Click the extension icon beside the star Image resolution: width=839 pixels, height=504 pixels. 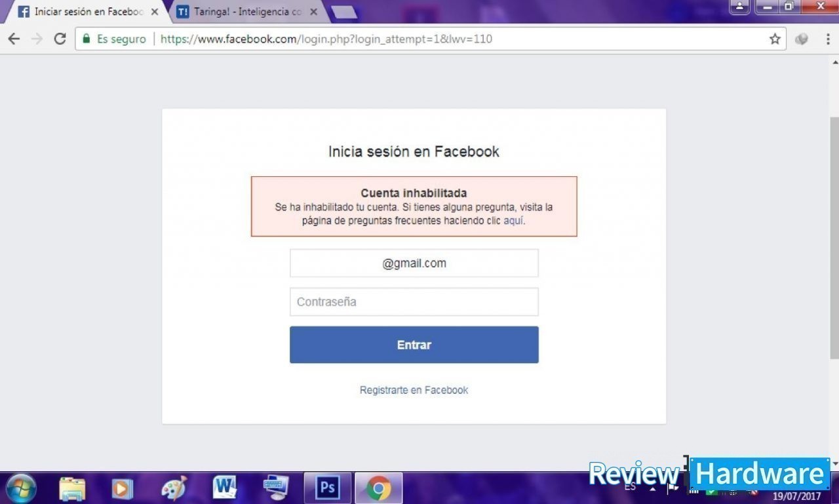click(x=801, y=39)
